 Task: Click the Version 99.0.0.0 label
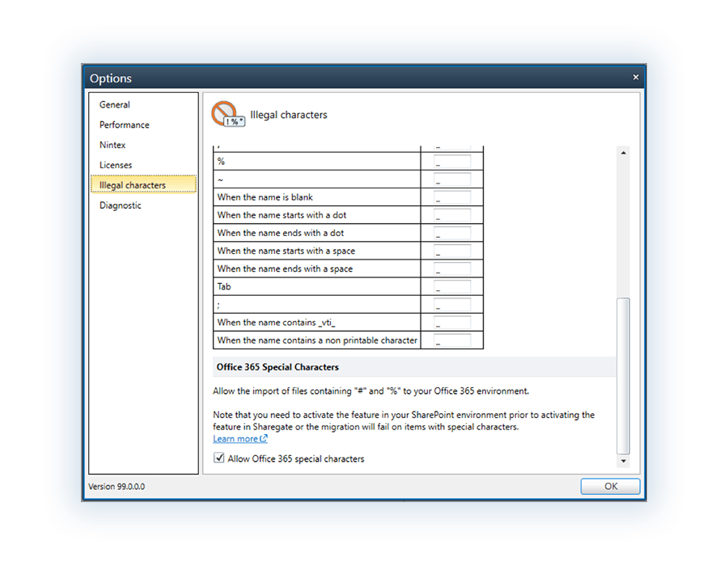pos(116,486)
